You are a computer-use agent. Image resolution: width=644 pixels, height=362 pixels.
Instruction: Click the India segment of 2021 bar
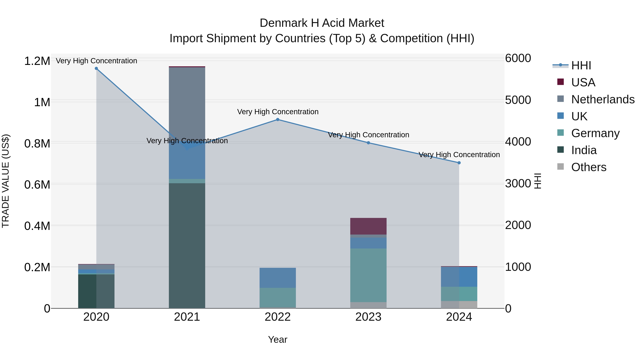(x=187, y=246)
